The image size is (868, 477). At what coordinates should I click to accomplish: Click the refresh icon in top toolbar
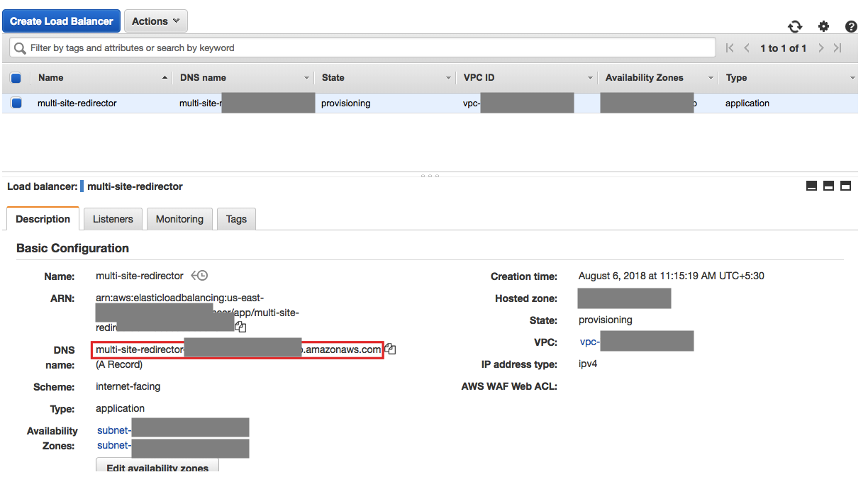(795, 26)
